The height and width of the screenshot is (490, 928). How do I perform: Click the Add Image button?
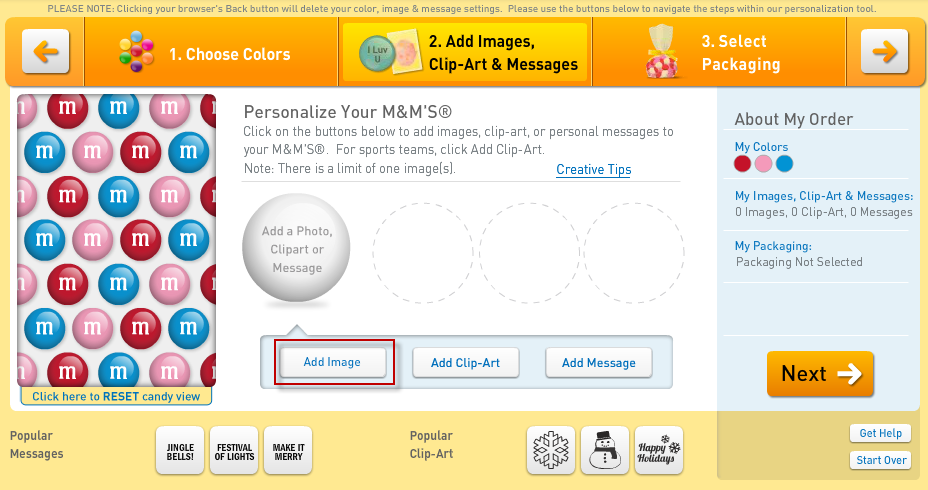pos(333,362)
